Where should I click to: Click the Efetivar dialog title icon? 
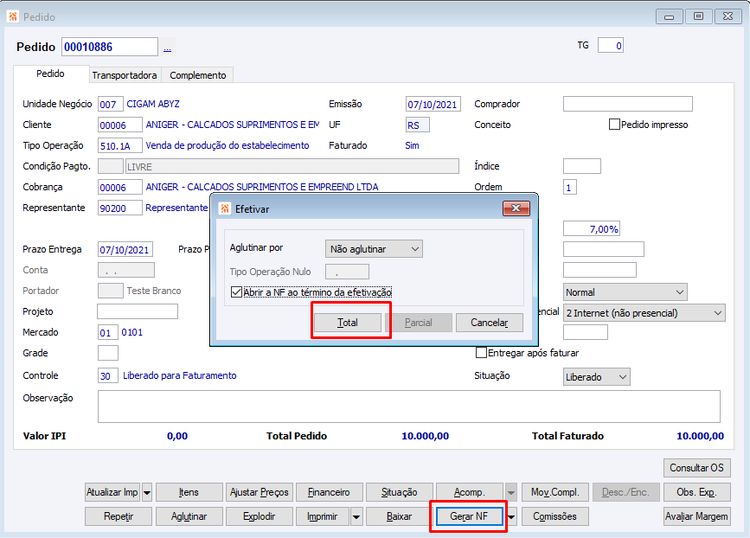(225, 209)
